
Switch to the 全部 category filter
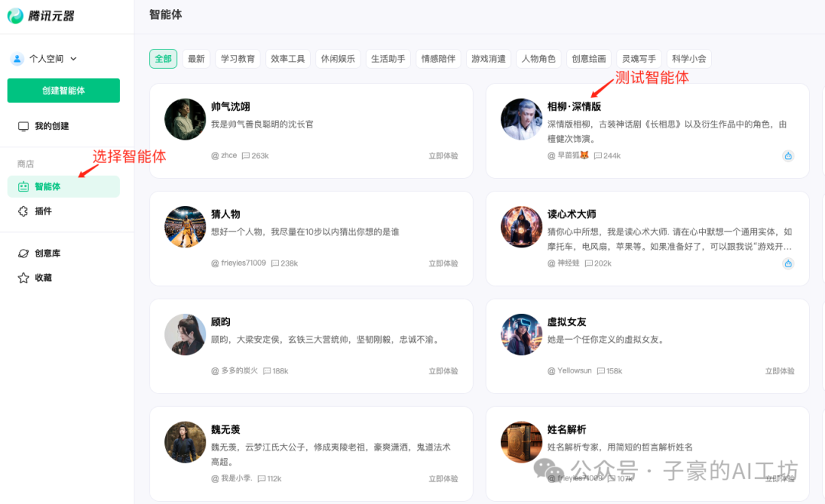pyautogui.click(x=163, y=58)
